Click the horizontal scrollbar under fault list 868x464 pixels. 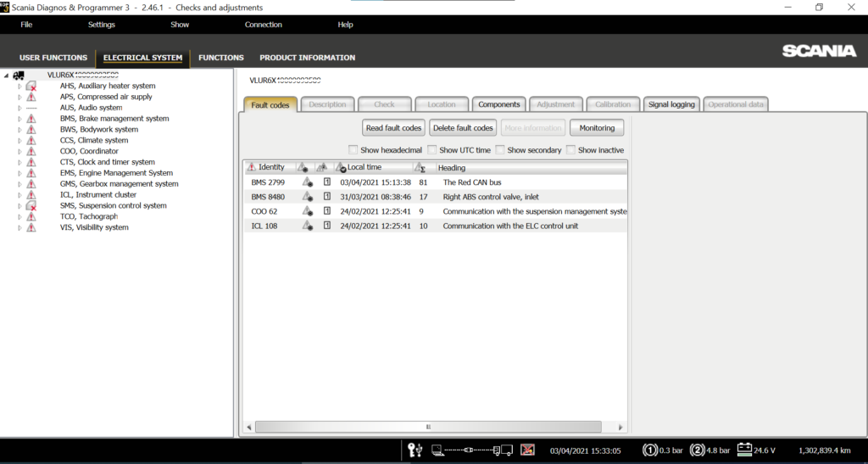click(428, 427)
